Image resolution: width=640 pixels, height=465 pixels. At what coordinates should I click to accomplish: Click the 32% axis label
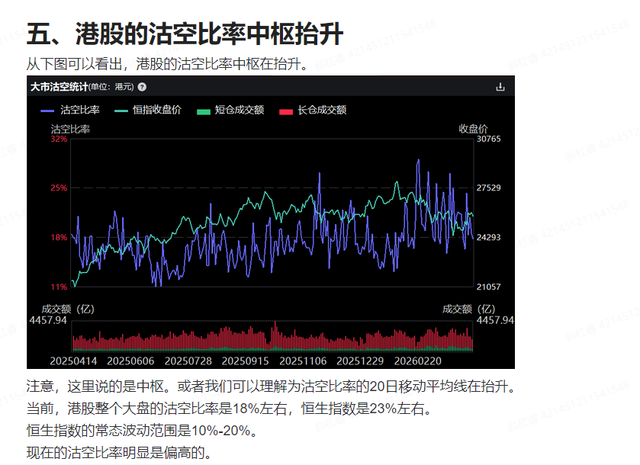click(59, 139)
